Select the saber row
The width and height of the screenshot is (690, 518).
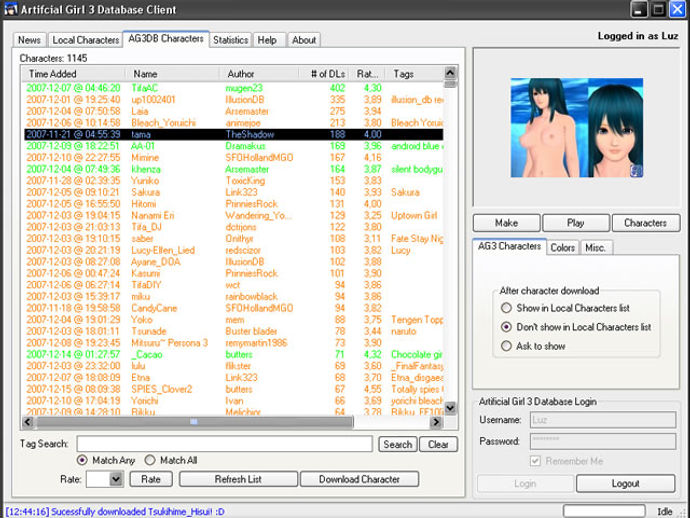(x=233, y=239)
